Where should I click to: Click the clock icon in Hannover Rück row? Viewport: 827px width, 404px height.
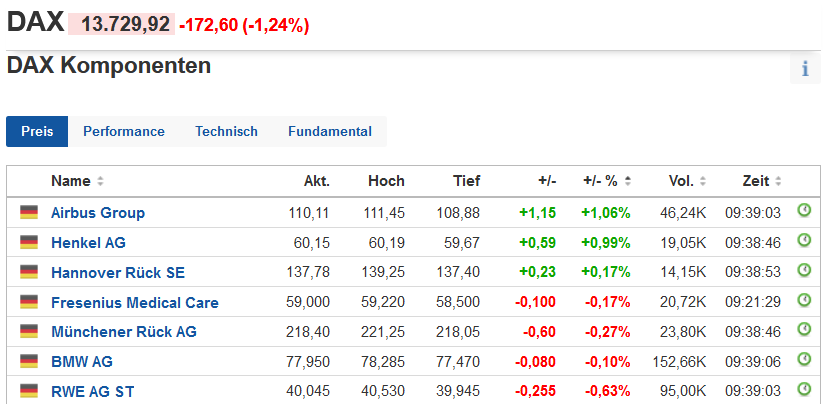click(x=804, y=271)
